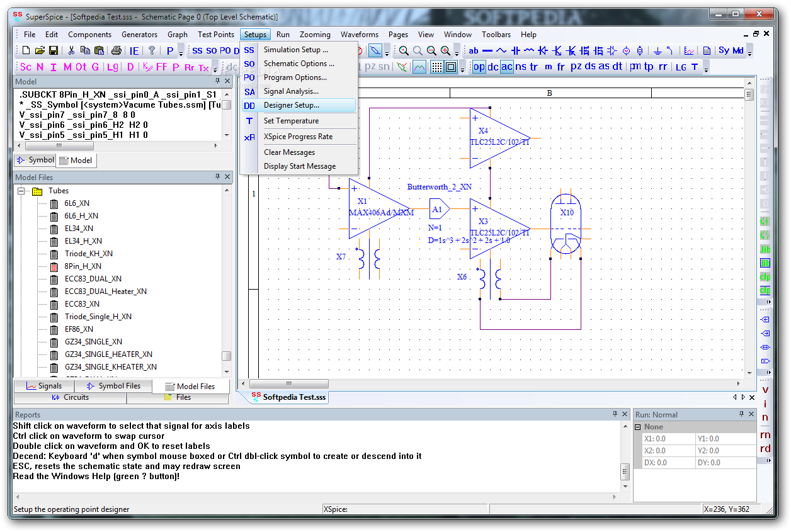Switch to the Signals tab
The height and width of the screenshot is (532, 791).
(x=44, y=386)
